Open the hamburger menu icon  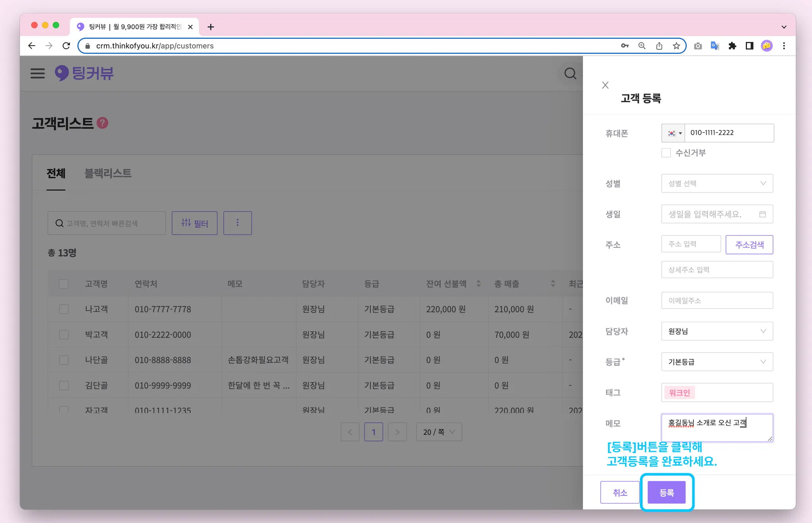(x=38, y=73)
